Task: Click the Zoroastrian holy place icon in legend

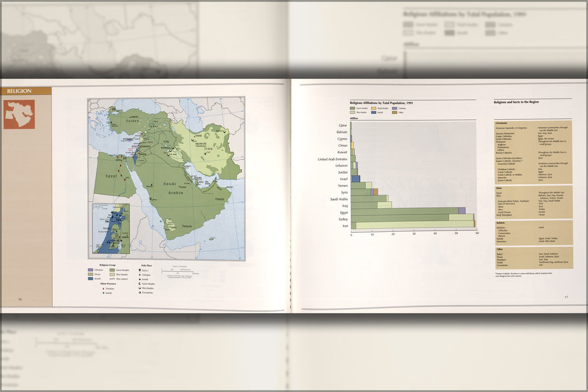Action: point(139,292)
